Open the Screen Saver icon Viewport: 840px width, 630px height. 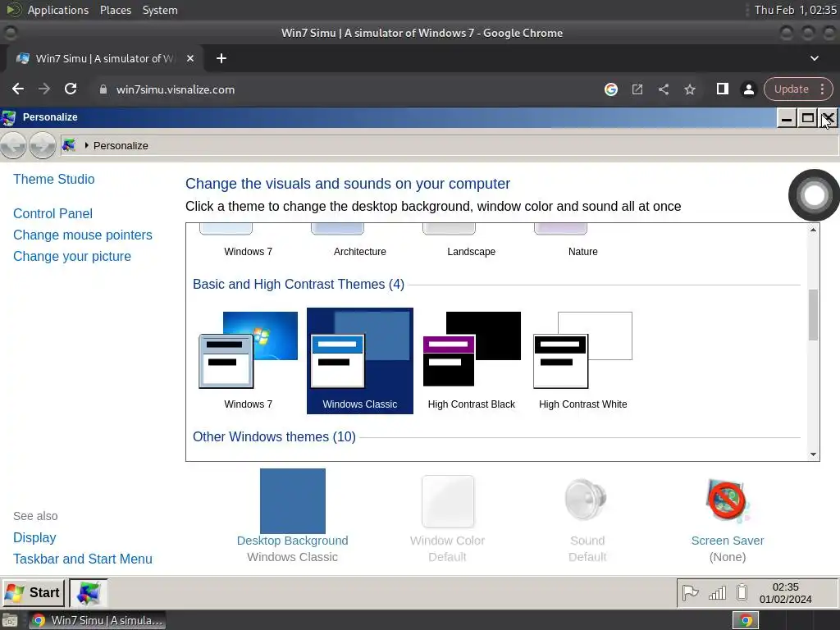728,501
